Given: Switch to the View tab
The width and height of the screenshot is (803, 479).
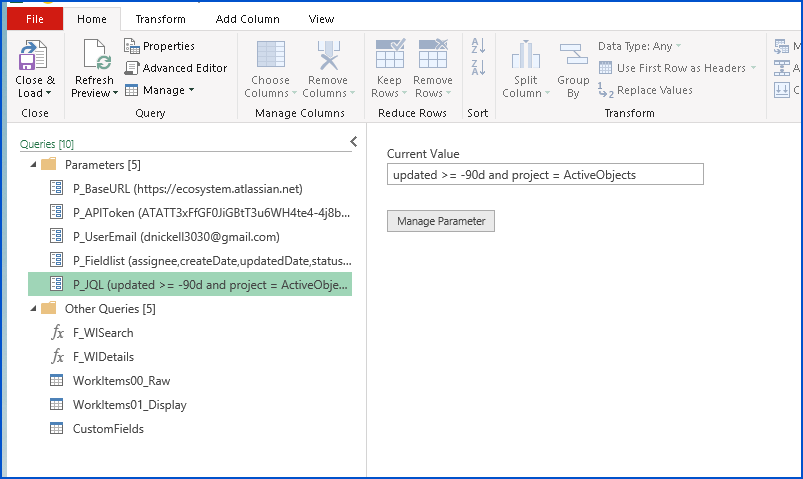Looking at the screenshot, I should pos(321,19).
